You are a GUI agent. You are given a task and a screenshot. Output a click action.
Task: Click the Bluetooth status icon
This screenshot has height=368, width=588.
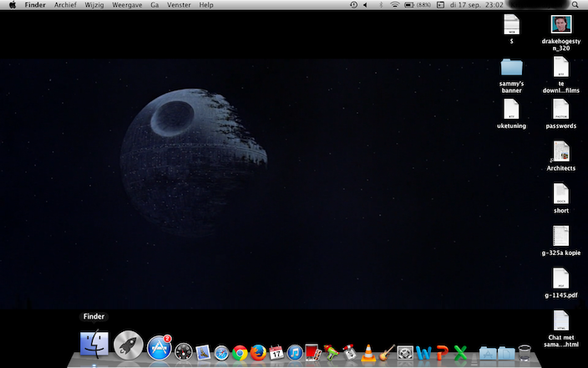coord(381,5)
